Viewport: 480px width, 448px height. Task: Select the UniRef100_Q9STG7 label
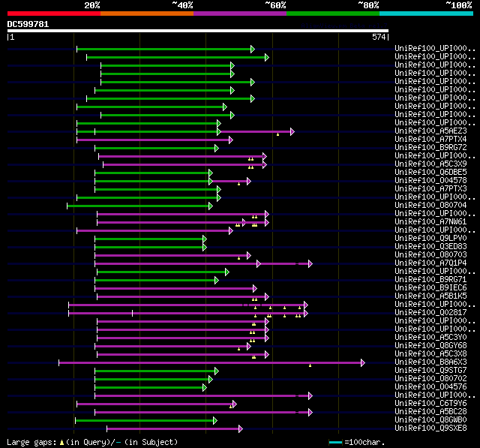(x=430, y=370)
